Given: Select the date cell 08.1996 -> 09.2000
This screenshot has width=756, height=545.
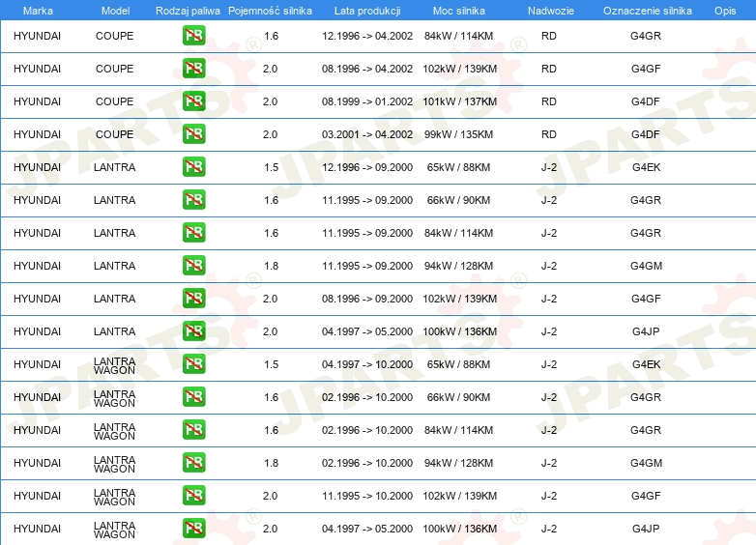Looking at the screenshot, I should click(367, 299).
